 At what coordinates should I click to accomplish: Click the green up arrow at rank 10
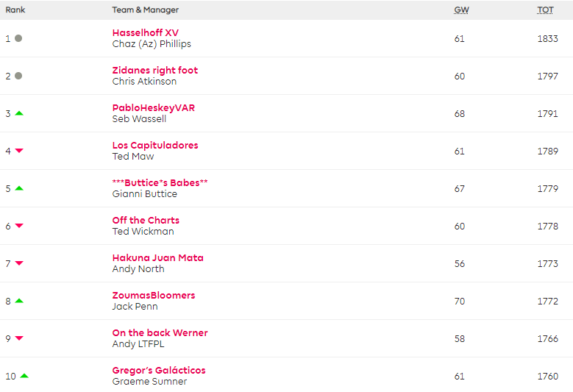click(x=24, y=376)
